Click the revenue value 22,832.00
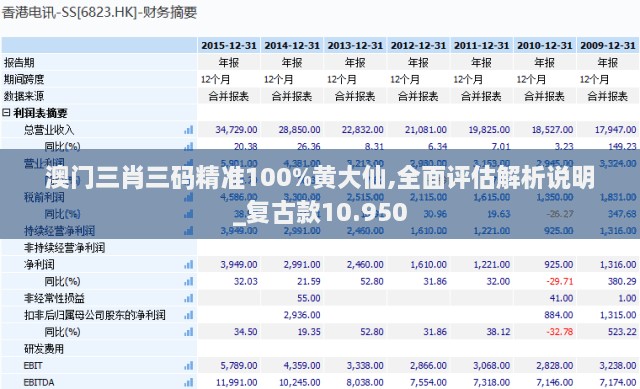640x389 pixels. [x=363, y=130]
